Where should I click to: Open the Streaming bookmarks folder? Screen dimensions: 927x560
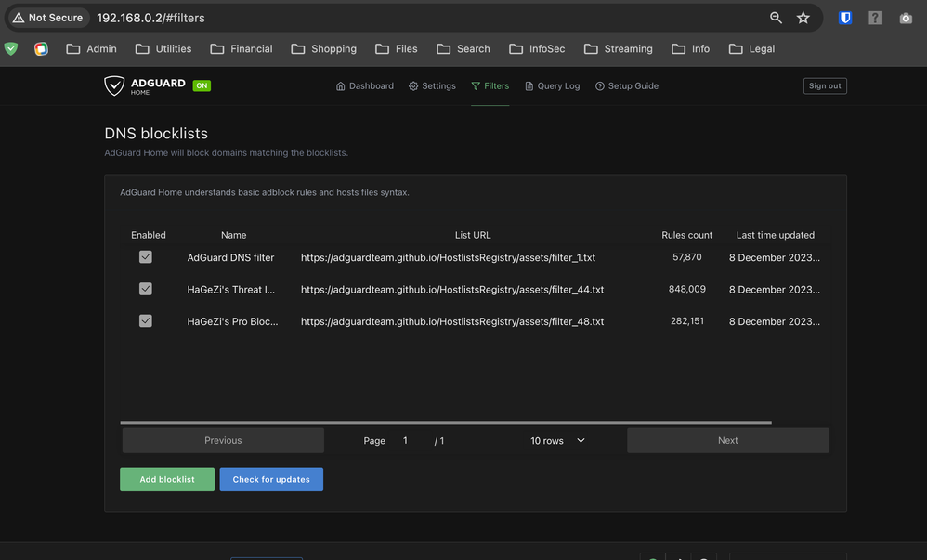tap(619, 48)
